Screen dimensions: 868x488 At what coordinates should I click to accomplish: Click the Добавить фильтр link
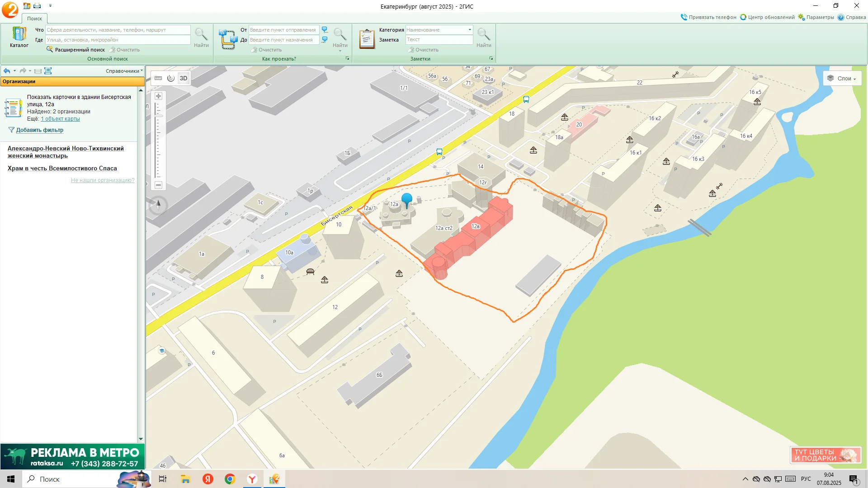pos(40,130)
